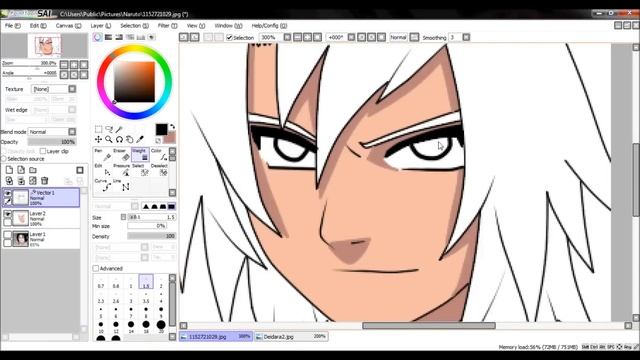This screenshot has height=360, width=640.
Task: Open the zoom percentage dropdown in toolbar
Action: (x=287, y=37)
